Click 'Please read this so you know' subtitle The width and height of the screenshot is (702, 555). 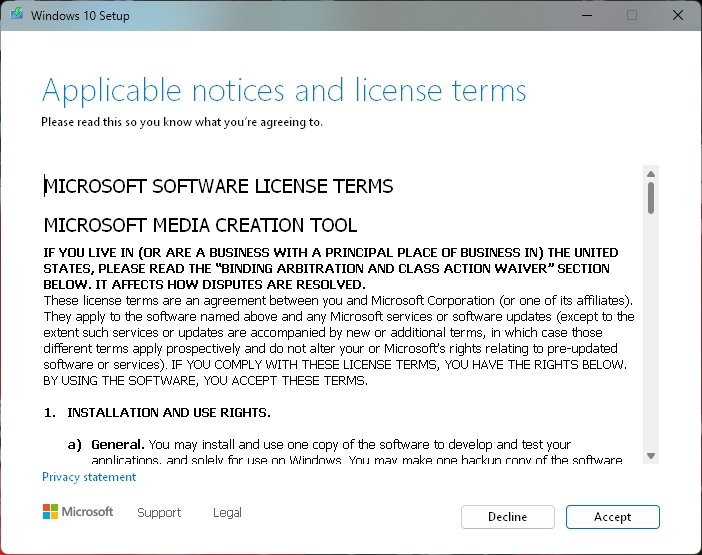pyautogui.click(x=182, y=122)
